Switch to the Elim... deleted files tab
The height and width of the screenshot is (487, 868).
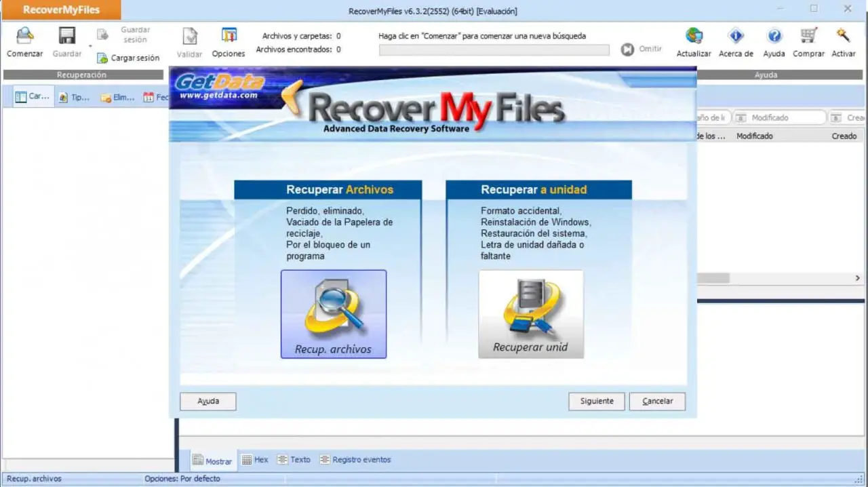(118, 97)
